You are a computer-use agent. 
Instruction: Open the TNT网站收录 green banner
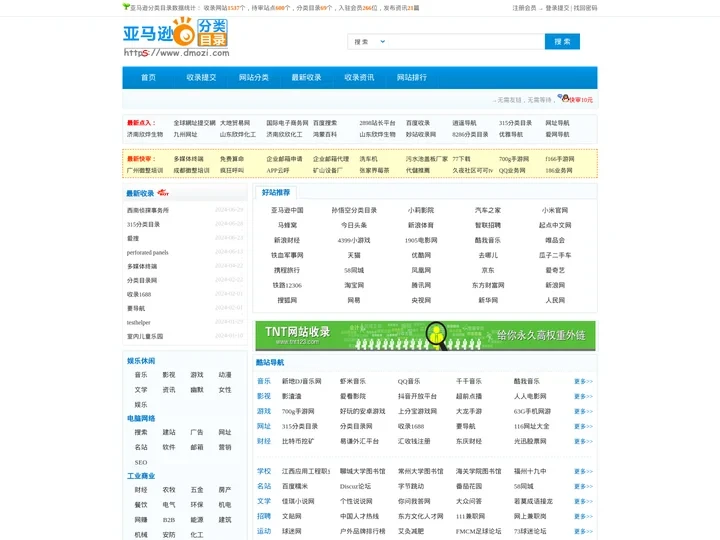[425, 336]
